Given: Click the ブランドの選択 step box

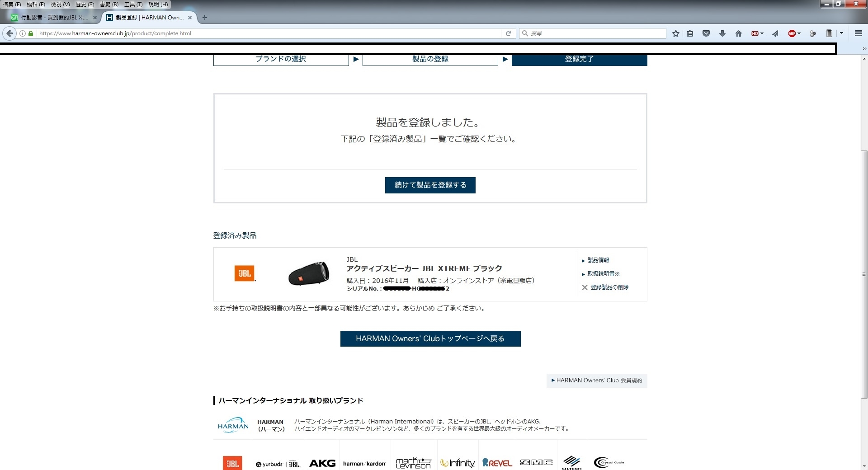Looking at the screenshot, I should click(x=281, y=59).
